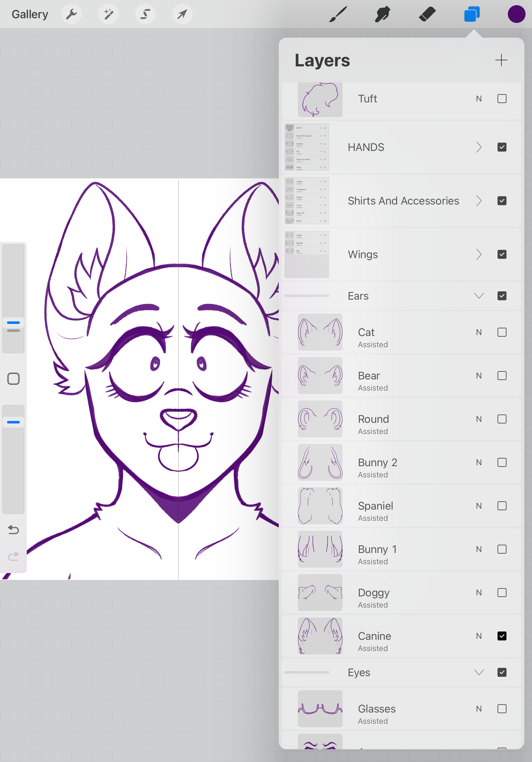The image size is (532, 762).
Task: Tap the Undo arrow button
Action: point(13,530)
